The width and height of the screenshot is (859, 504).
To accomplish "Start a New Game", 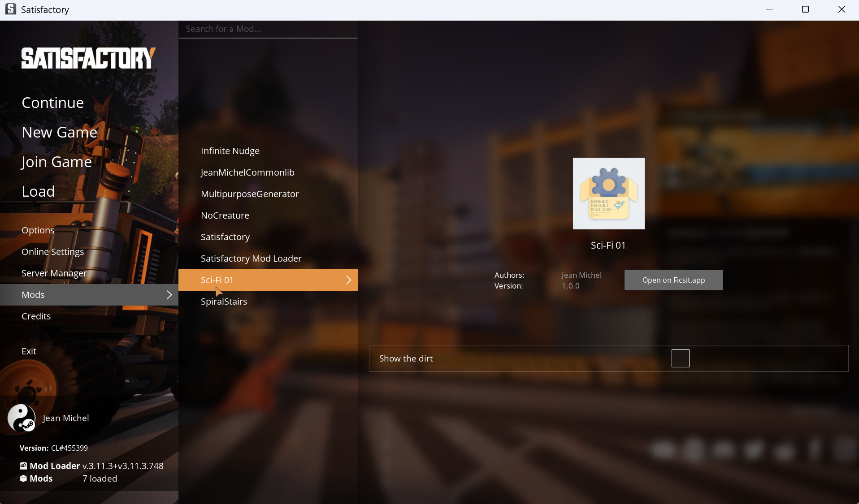I will tap(60, 132).
